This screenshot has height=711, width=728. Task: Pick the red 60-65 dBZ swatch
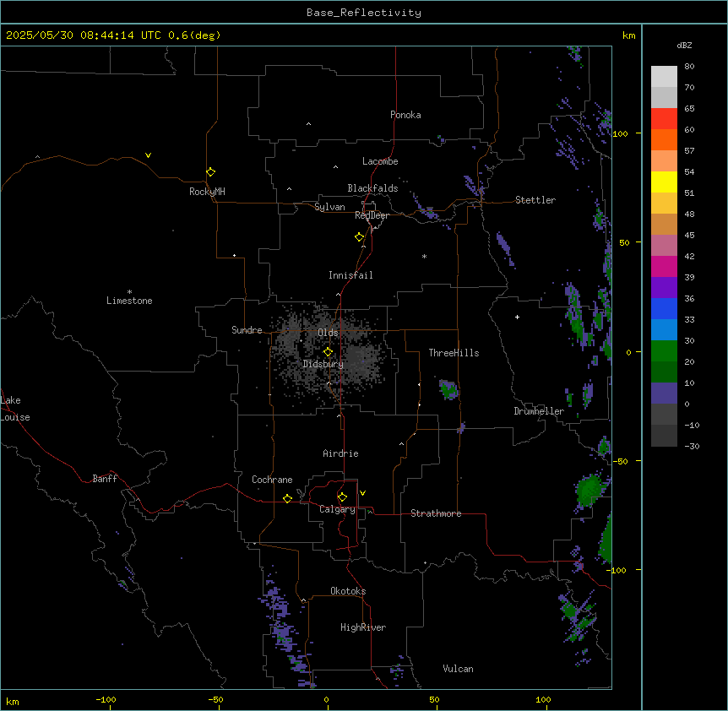[x=664, y=119]
